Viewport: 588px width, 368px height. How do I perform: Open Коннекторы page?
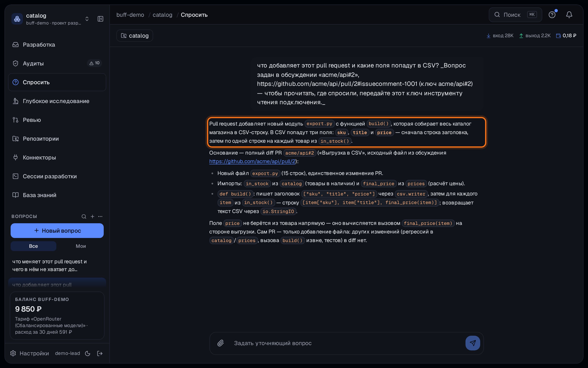point(57,157)
